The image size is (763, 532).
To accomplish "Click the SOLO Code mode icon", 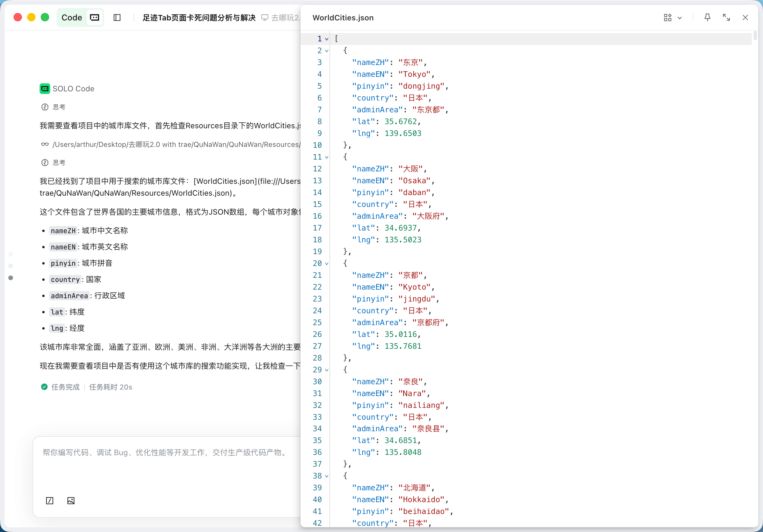I will 95,18.
